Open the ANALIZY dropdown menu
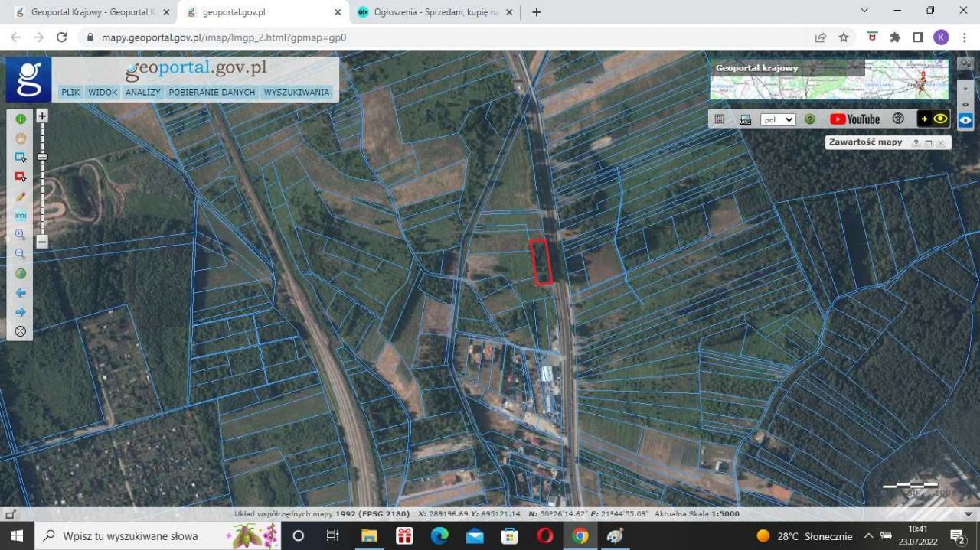Screen dimensions: 980x550 (143, 93)
